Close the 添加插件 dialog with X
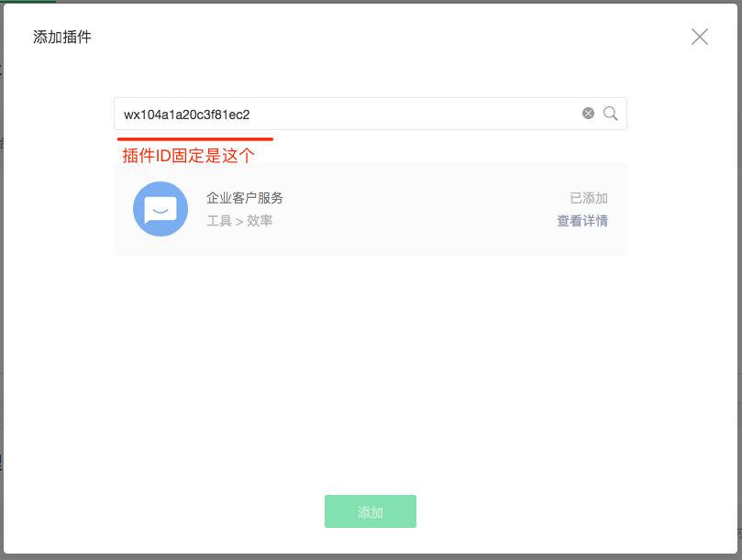The width and height of the screenshot is (742, 560). [x=700, y=37]
